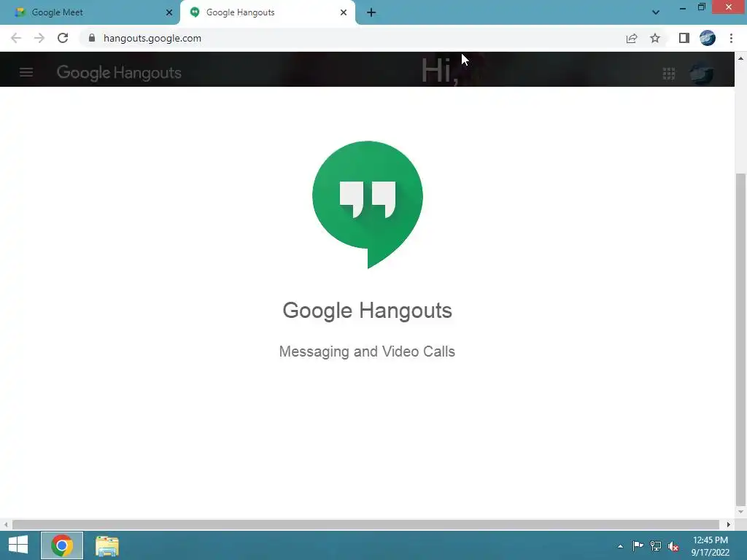Reload the Hangouts page

tap(63, 38)
